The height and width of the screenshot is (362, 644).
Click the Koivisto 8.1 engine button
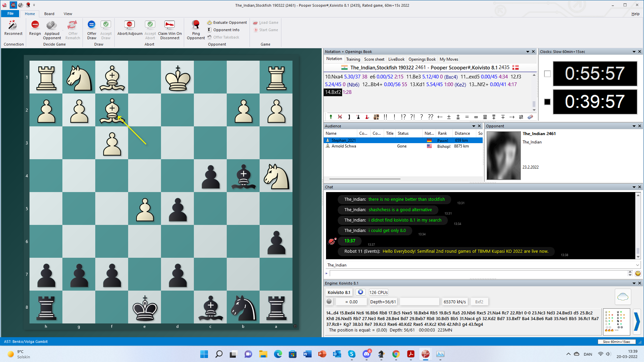pos(339,292)
